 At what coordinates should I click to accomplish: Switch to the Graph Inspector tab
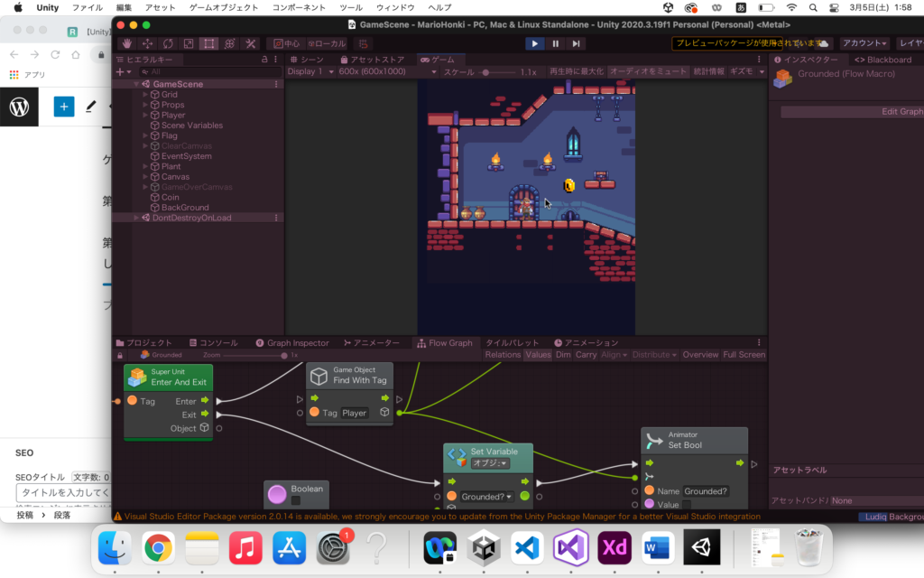click(x=292, y=342)
